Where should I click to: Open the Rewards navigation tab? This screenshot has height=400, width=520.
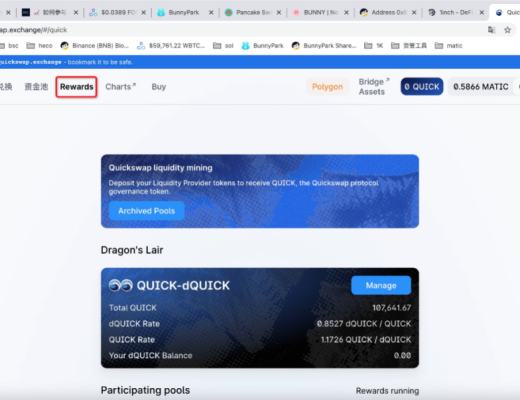pyautogui.click(x=76, y=87)
